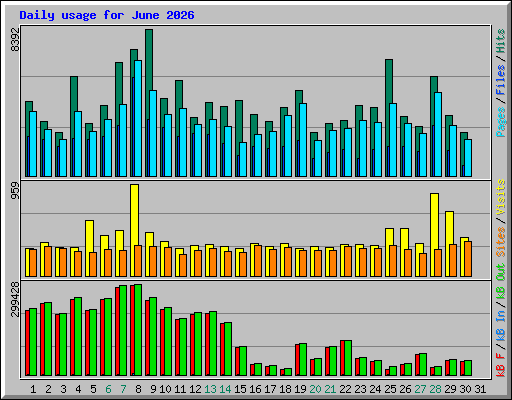The image size is (512, 400).
Task: Select day 30 on the x-axis
Action: click(x=465, y=389)
